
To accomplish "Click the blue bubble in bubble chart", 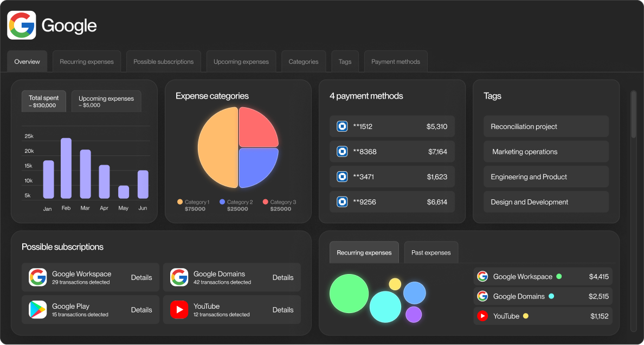I will coord(414,293).
